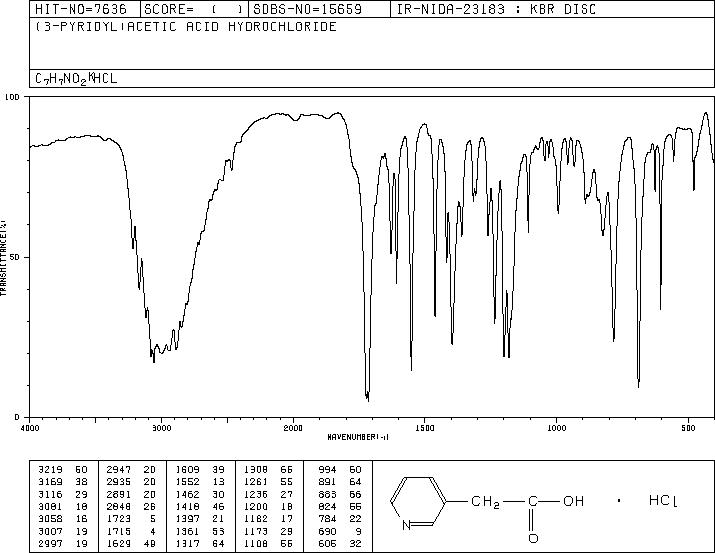Screen dimensions: 715x553
Task: Pick the 1462 peak table cell
Action: [x=200, y=494]
